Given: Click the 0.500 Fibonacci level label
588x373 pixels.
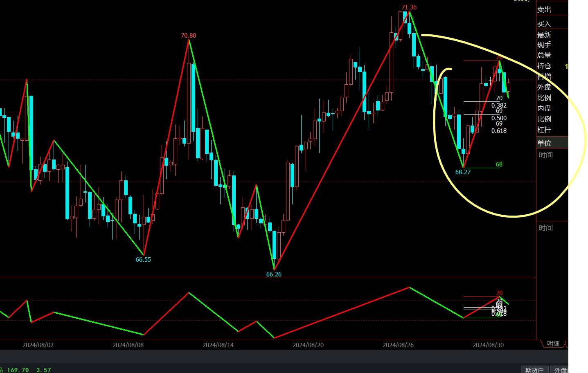Looking at the screenshot, I should pos(499,118).
